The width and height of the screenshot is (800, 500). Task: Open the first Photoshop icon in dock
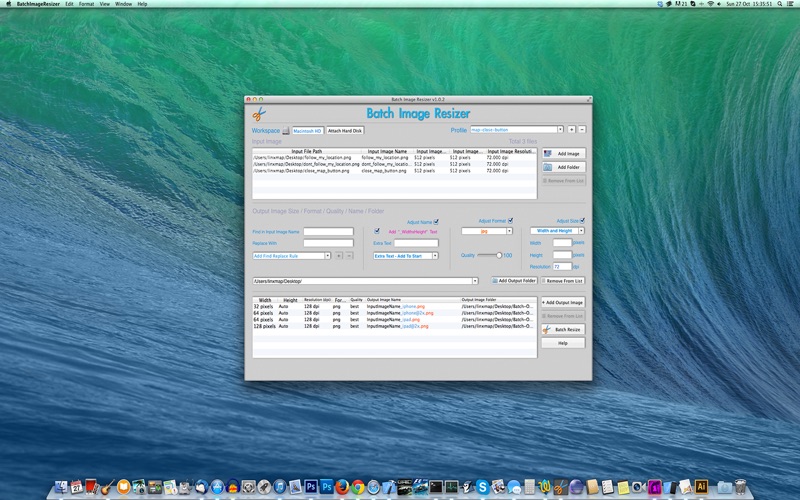click(x=311, y=487)
